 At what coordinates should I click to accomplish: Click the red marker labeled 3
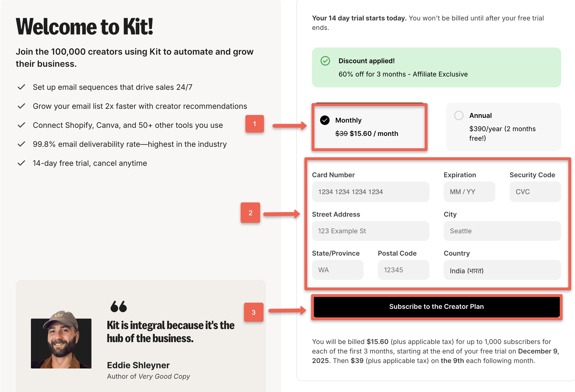pyautogui.click(x=253, y=312)
